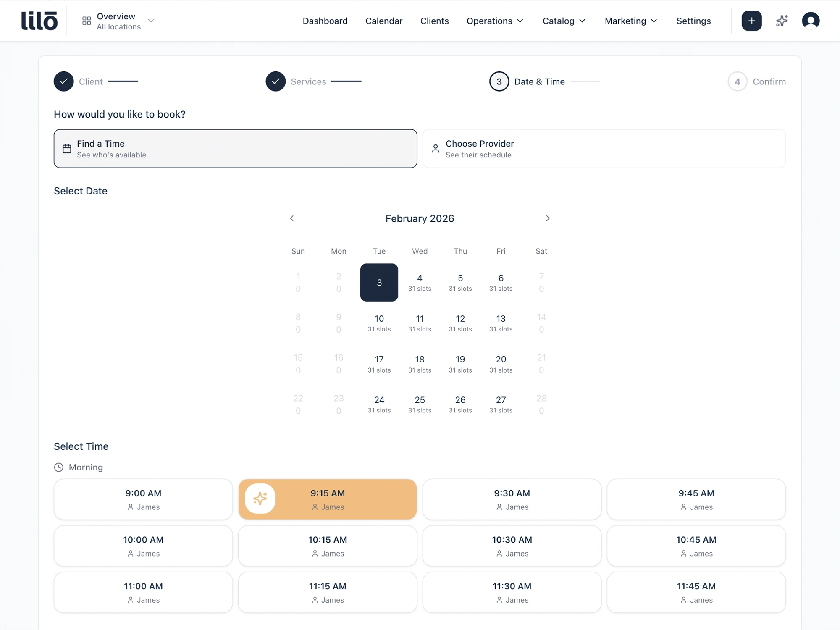Open the user profile avatar
The width and height of the screenshot is (840, 630).
[x=811, y=21]
